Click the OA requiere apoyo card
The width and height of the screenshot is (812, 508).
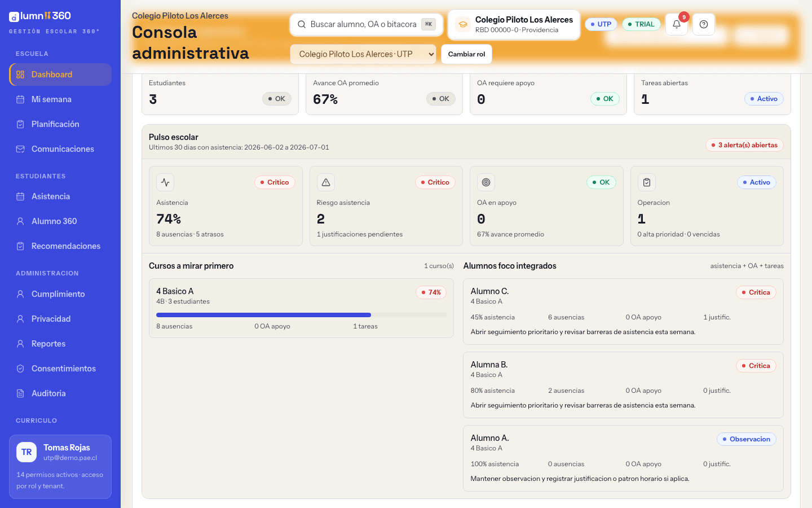pyautogui.click(x=548, y=94)
